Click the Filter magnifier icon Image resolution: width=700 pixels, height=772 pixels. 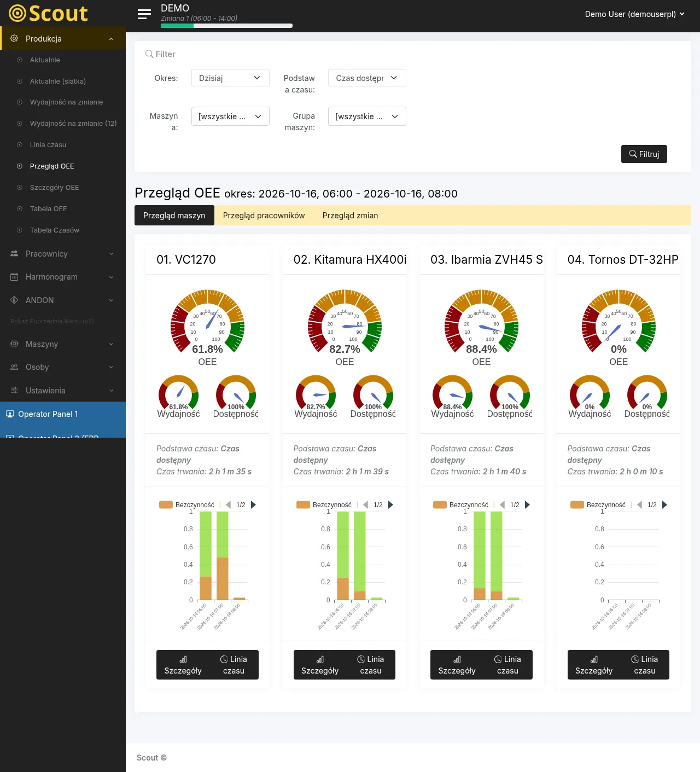(x=149, y=54)
